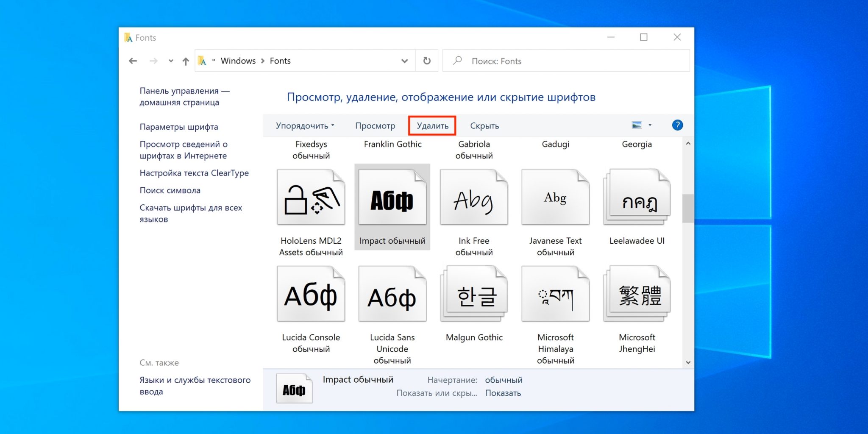
Task: Click the vertical scrollbar thumb in font list
Action: (x=687, y=208)
